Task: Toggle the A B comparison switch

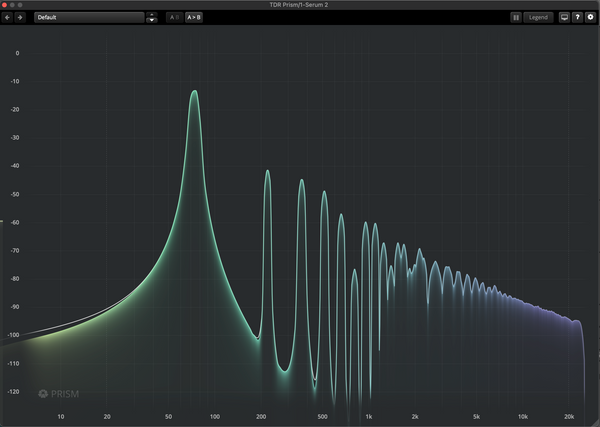Action: pyautogui.click(x=174, y=17)
